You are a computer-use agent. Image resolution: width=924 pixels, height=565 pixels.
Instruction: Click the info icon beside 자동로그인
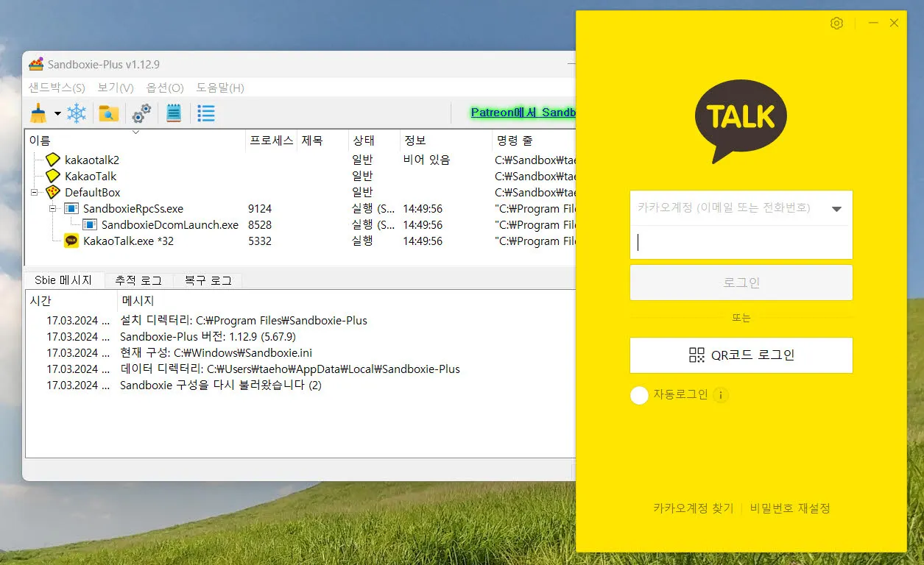click(721, 395)
